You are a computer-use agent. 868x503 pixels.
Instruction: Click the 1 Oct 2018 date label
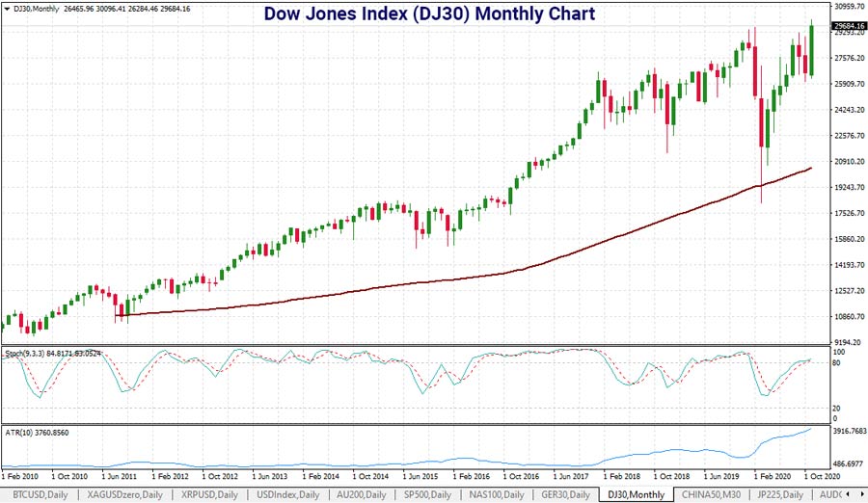[671, 476]
